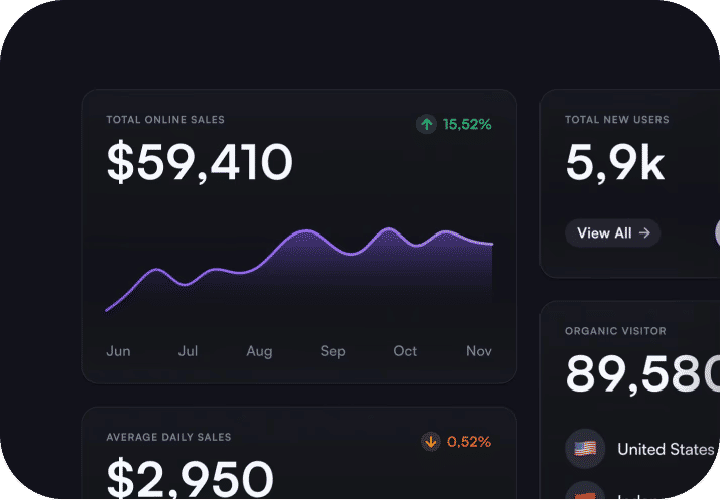Image resolution: width=720 pixels, height=500 pixels.
Task: Click the 0,52% decline value
Action: (x=469, y=442)
